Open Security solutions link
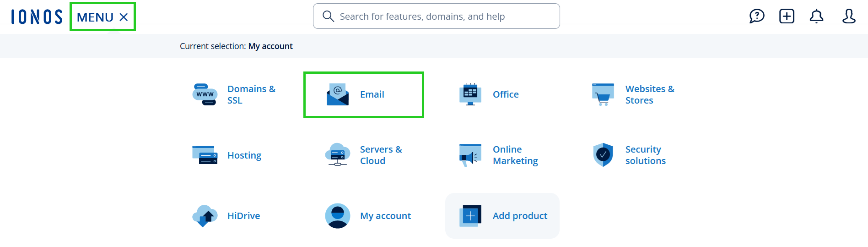Image resolution: width=868 pixels, height=247 pixels. [x=645, y=155]
